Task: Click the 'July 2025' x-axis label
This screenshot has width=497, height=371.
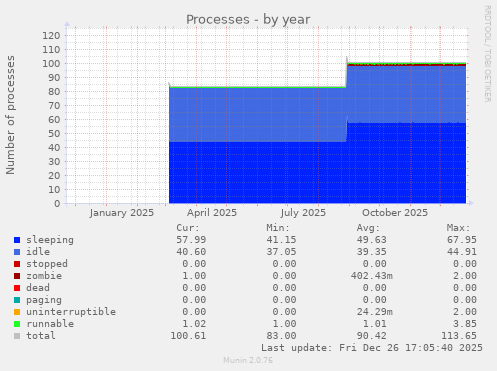Action: (x=303, y=213)
